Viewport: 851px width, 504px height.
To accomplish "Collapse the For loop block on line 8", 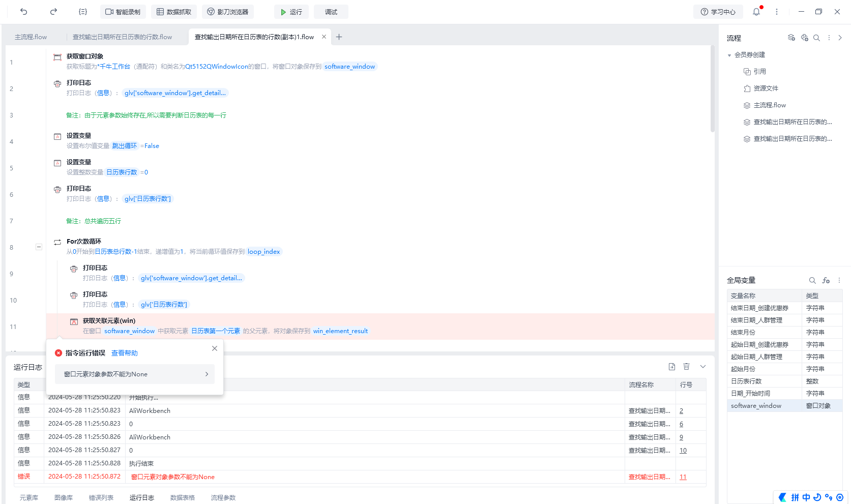I will click(x=39, y=247).
